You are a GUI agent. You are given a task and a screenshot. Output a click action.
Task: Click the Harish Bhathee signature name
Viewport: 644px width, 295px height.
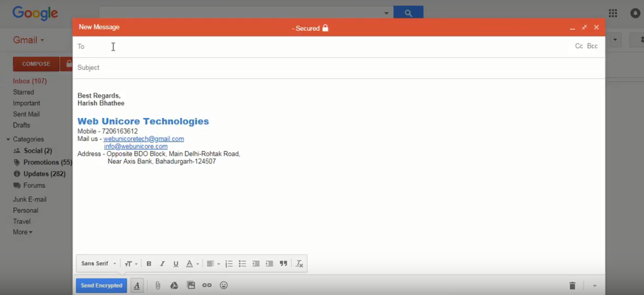[x=101, y=103]
